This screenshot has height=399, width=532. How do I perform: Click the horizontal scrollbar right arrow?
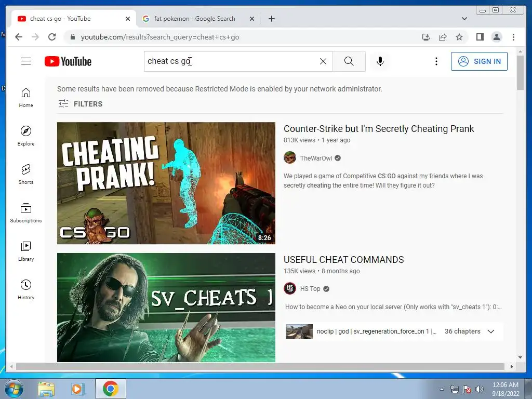pyautogui.click(x=512, y=366)
